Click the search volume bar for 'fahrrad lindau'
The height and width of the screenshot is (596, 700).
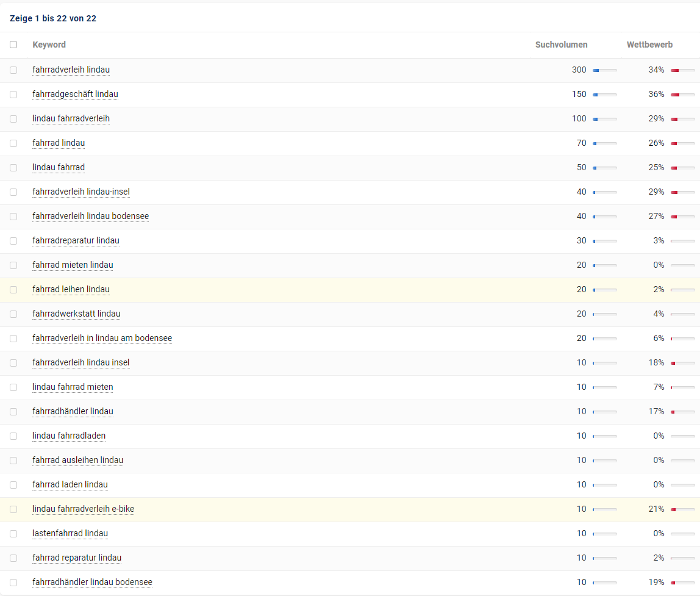coord(604,143)
